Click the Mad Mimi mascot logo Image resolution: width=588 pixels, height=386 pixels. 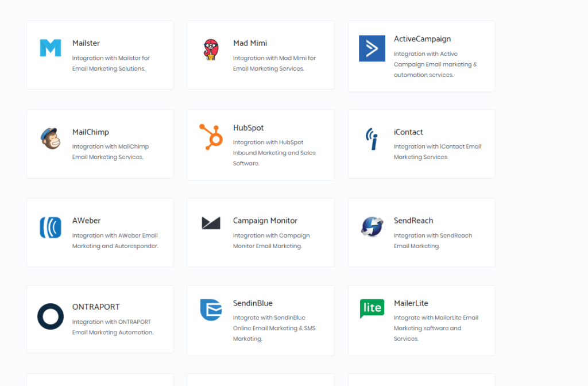[211, 49]
